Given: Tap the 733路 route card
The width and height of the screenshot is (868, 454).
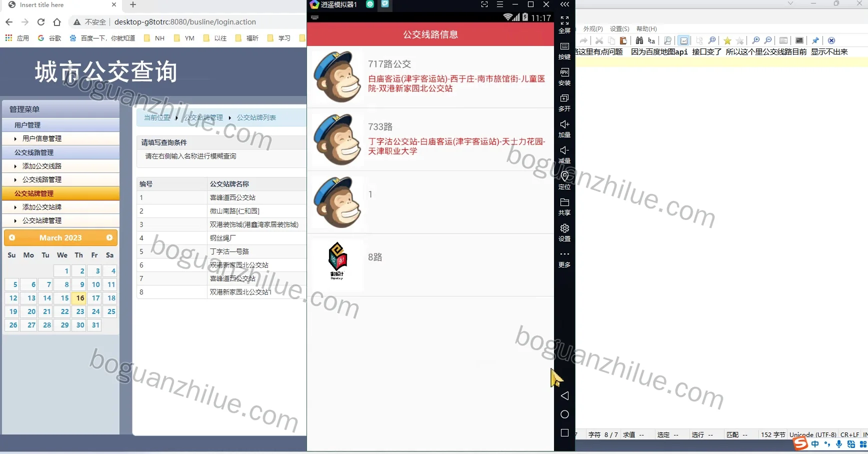Looking at the screenshot, I should (x=430, y=139).
